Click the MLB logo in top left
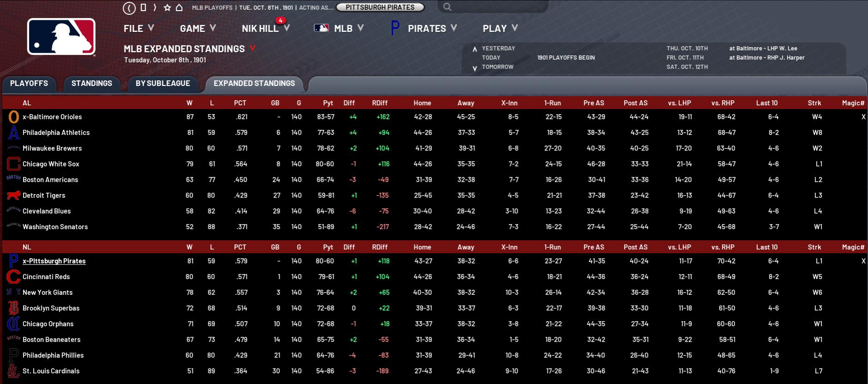This screenshot has height=384, width=868. (61, 37)
